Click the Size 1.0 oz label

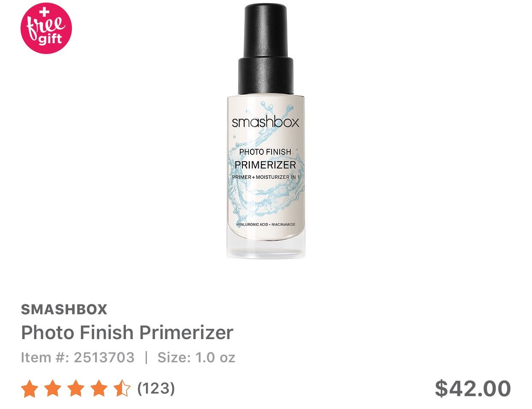click(196, 358)
